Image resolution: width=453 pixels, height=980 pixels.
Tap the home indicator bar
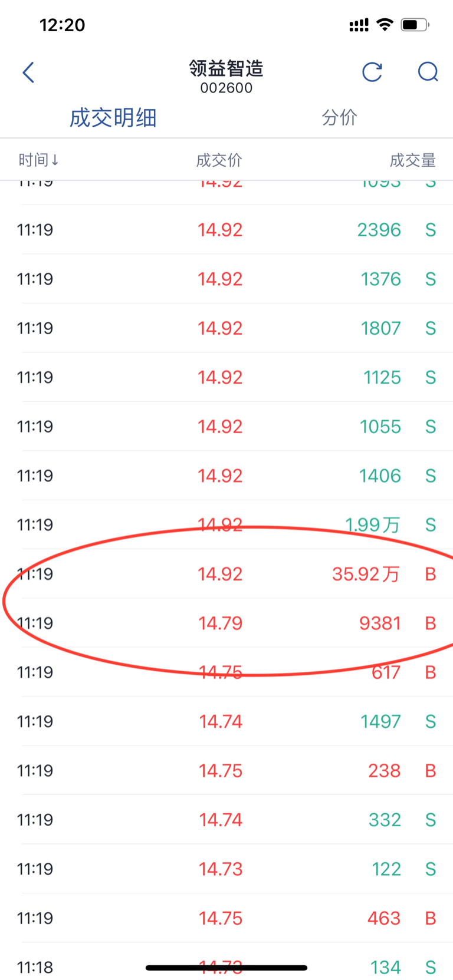pos(226,968)
